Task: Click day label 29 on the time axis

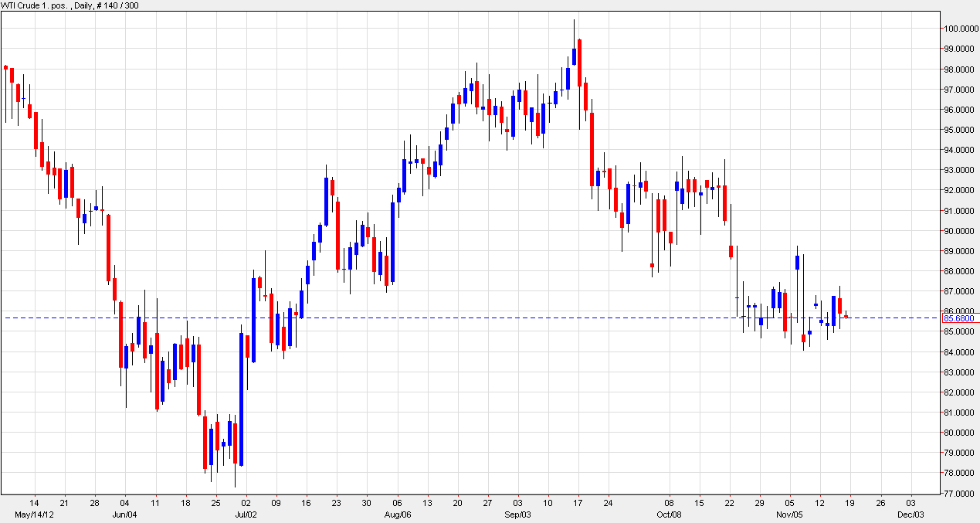Action: (759, 501)
